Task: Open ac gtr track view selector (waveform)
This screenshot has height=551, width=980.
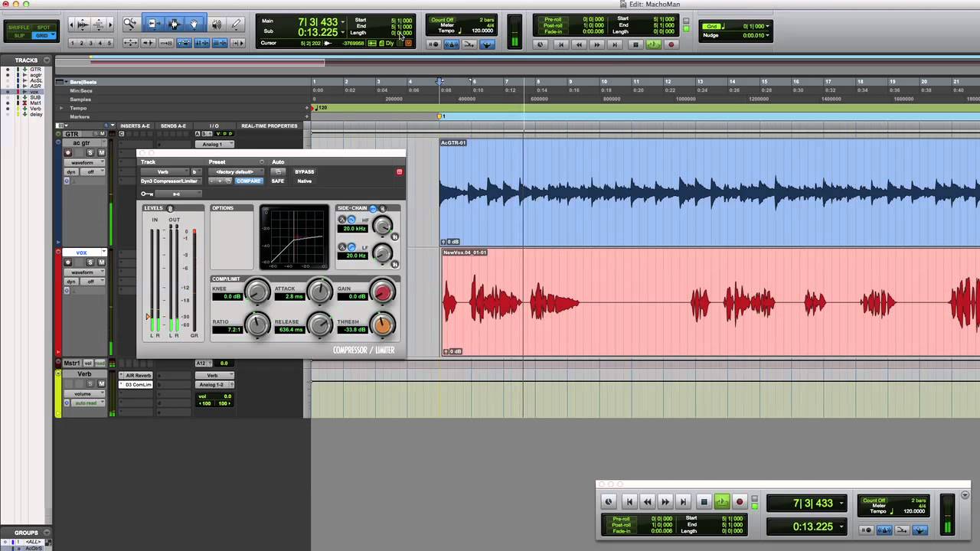Action: 84,163
